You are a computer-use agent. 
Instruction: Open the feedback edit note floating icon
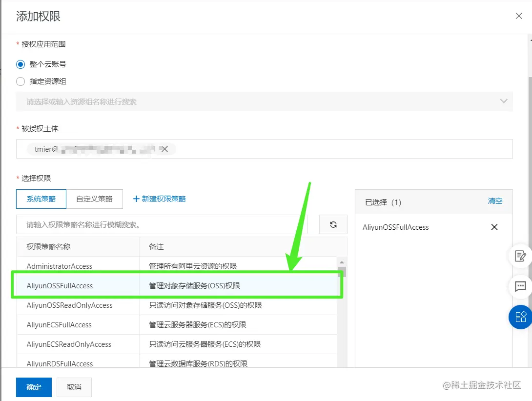pos(520,256)
